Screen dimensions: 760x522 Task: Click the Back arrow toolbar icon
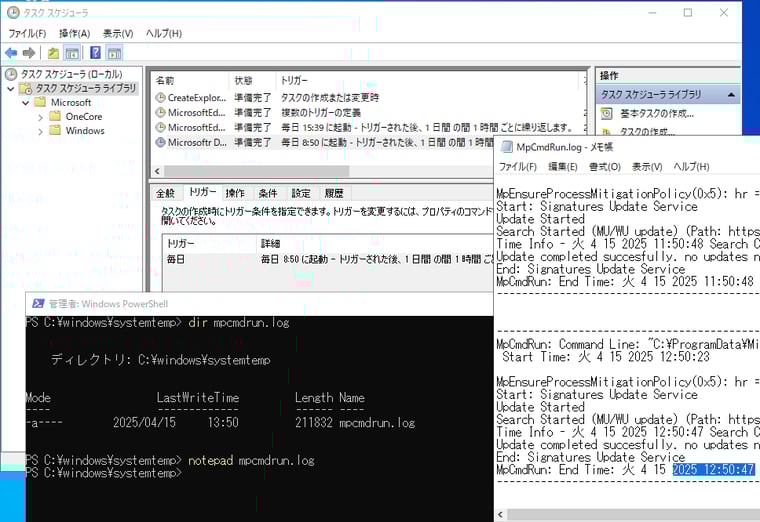coord(11,53)
